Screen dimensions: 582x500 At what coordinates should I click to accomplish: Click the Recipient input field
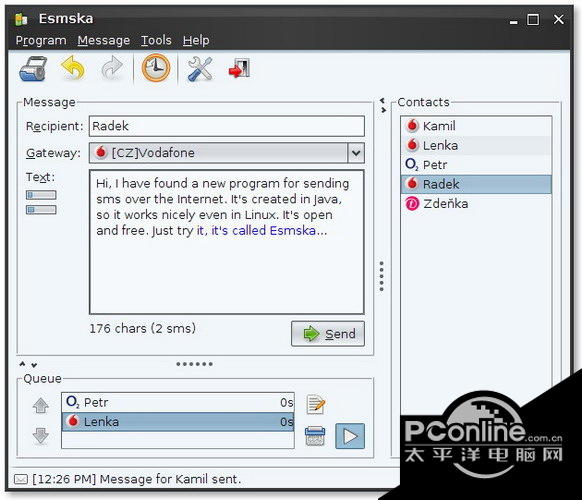[x=227, y=126]
